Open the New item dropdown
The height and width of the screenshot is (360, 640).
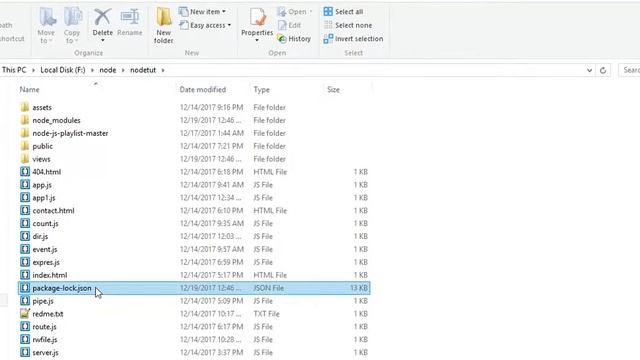[x=202, y=12]
